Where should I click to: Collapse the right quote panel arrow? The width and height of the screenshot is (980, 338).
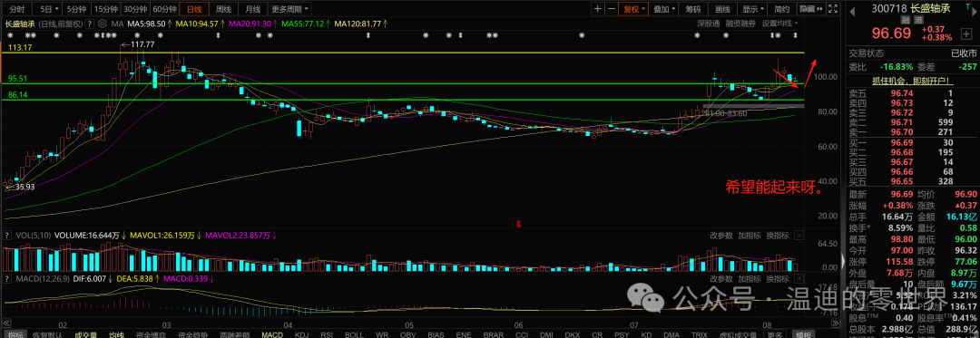842,260
